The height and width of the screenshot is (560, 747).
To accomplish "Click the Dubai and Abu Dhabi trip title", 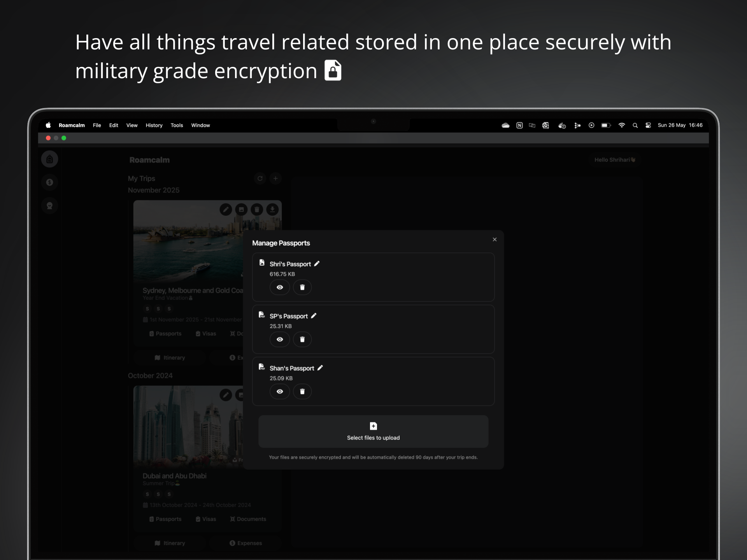I will pyautogui.click(x=174, y=476).
